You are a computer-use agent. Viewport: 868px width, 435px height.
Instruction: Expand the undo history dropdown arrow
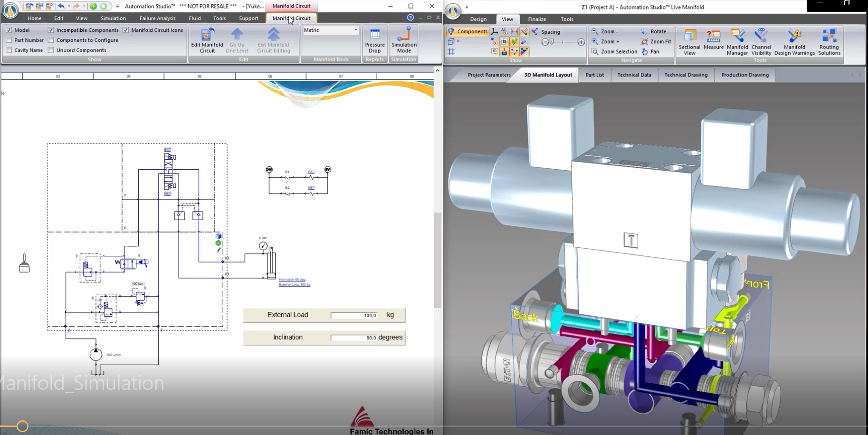click(x=69, y=6)
